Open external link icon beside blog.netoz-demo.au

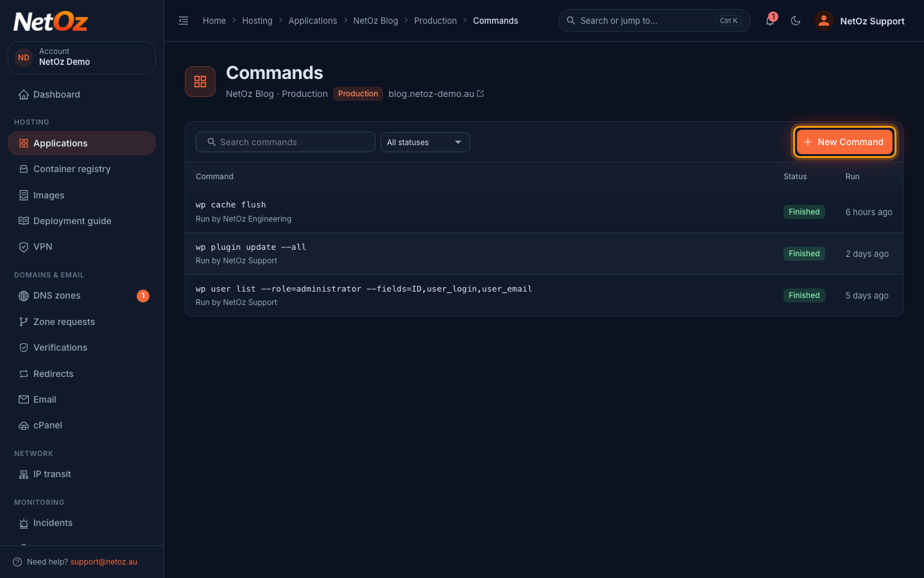pos(481,94)
